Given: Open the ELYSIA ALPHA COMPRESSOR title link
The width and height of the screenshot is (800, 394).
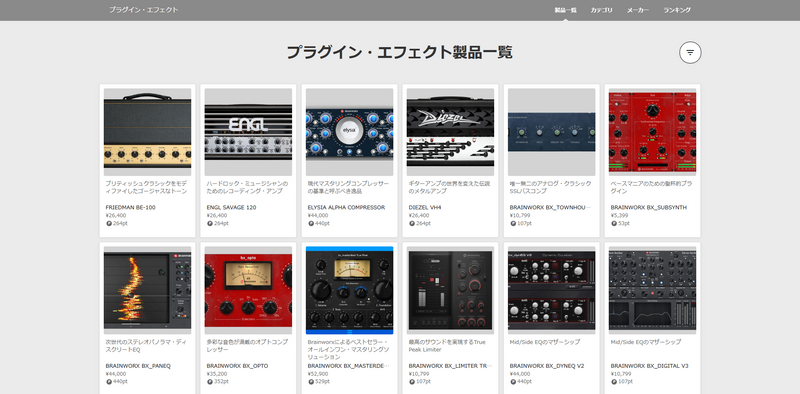Looking at the screenshot, I should [x=346, y=208].
